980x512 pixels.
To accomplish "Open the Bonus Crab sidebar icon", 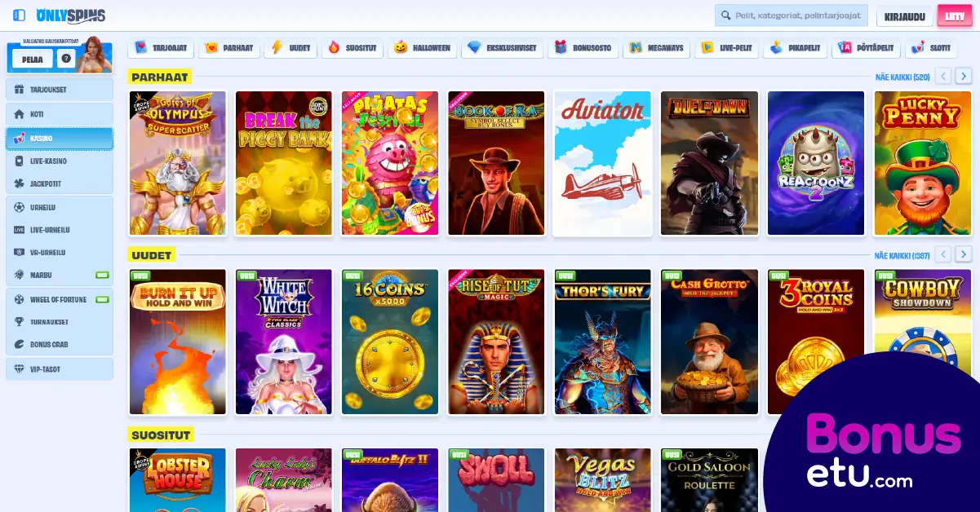I will pos(20,344).
